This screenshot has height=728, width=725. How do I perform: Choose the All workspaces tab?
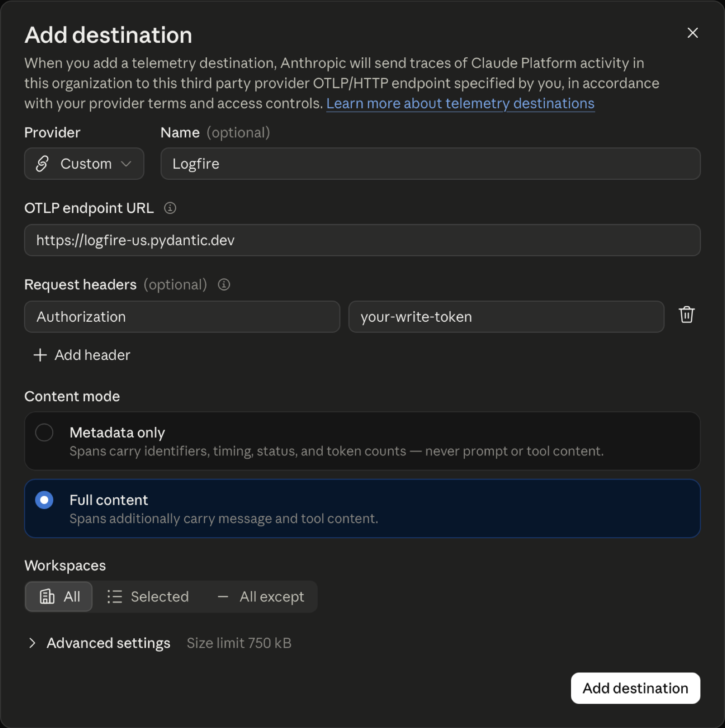[x=59, y=597]
